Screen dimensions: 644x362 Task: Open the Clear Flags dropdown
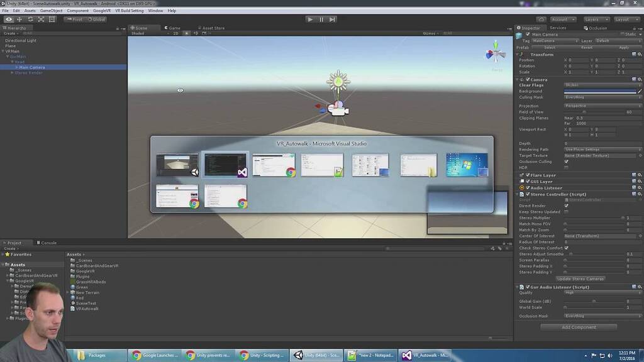[602, 85]
